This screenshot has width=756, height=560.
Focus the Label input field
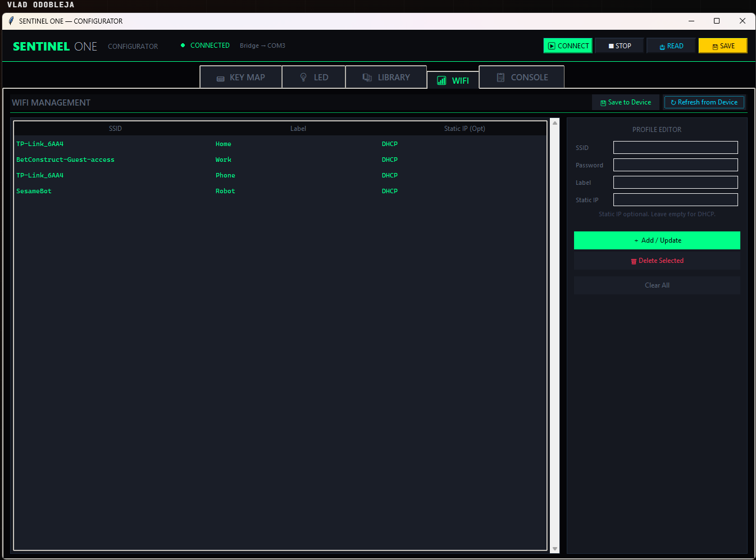(676, 183)
